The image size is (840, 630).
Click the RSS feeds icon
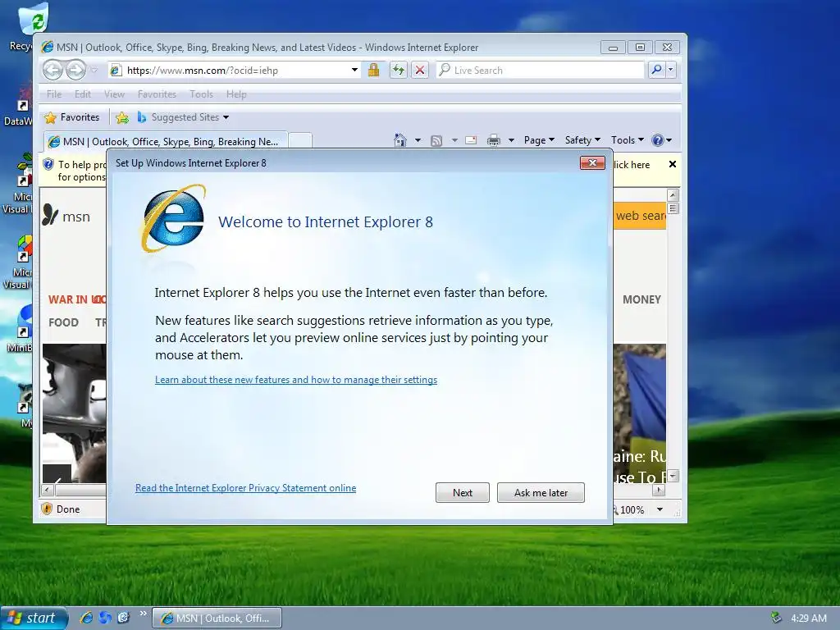[x=436, y=141]
